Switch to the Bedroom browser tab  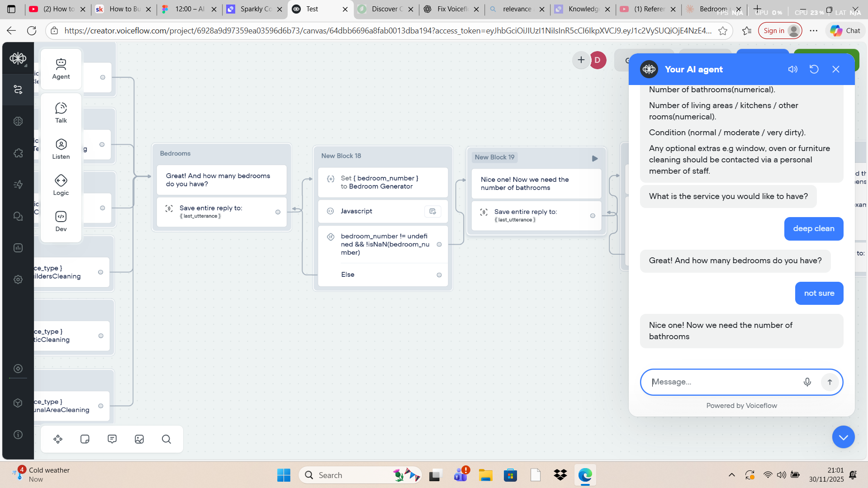[713, 9]
